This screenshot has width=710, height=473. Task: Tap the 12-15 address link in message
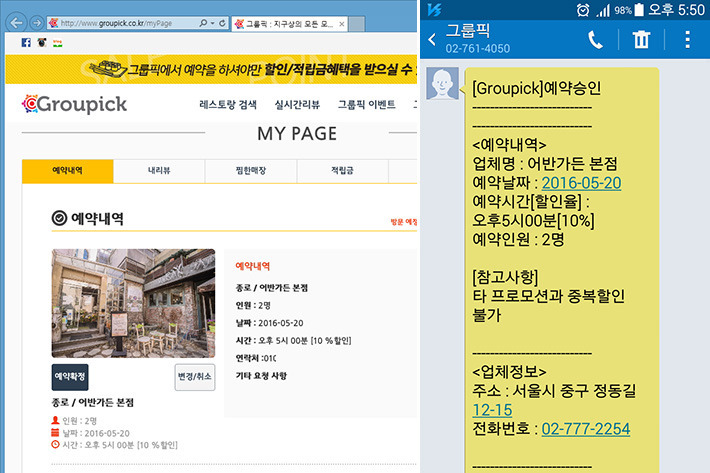click(492, 410)
